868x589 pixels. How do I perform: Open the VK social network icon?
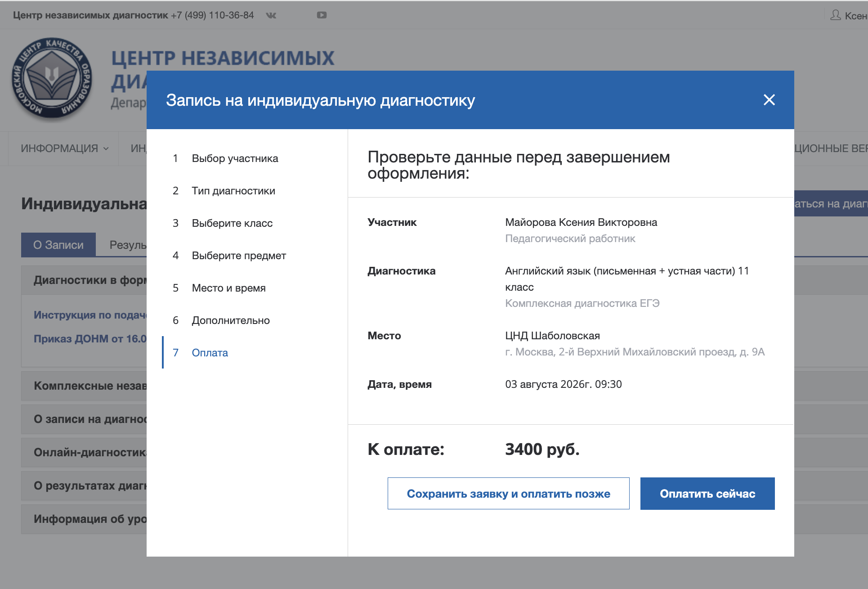click(x=271, y=15)
